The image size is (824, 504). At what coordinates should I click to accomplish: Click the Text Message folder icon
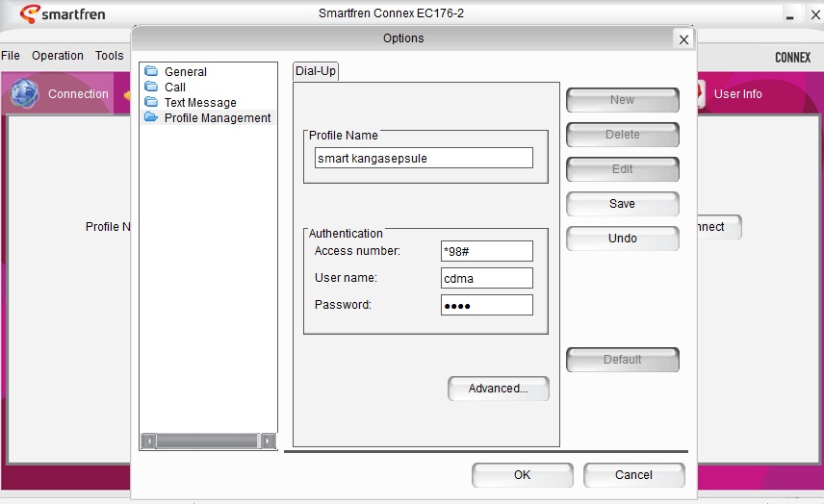(x=151, y=102)
